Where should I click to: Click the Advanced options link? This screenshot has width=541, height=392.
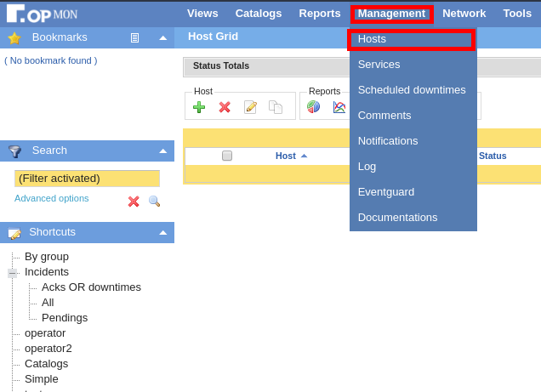tap(51, 198)
